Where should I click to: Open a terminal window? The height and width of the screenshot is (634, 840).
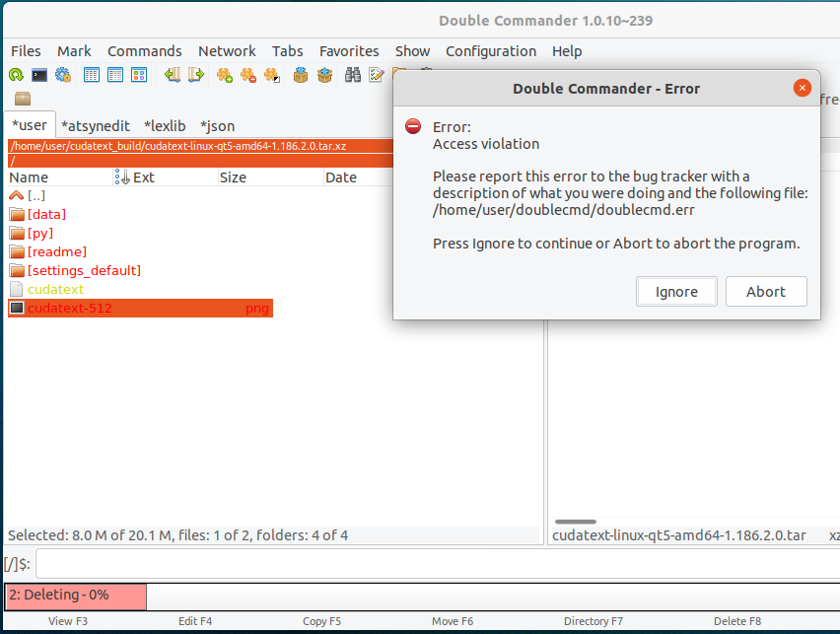[x=39, y=74]
